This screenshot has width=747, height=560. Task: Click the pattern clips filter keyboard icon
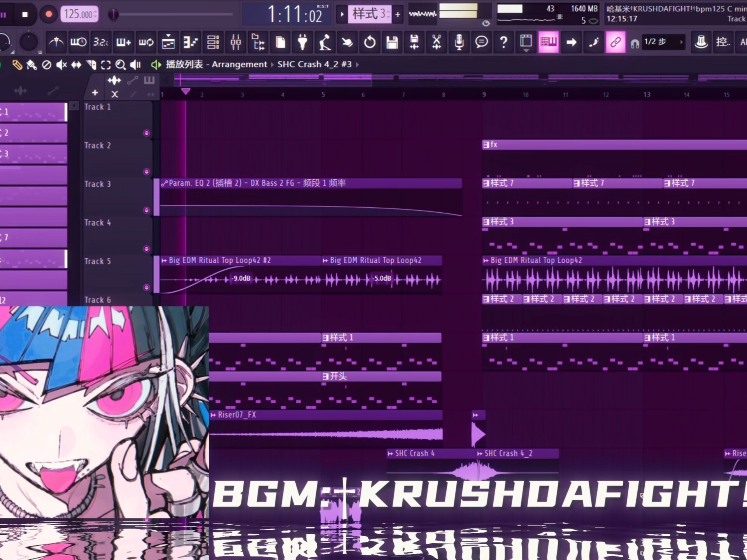pos(149,80)
